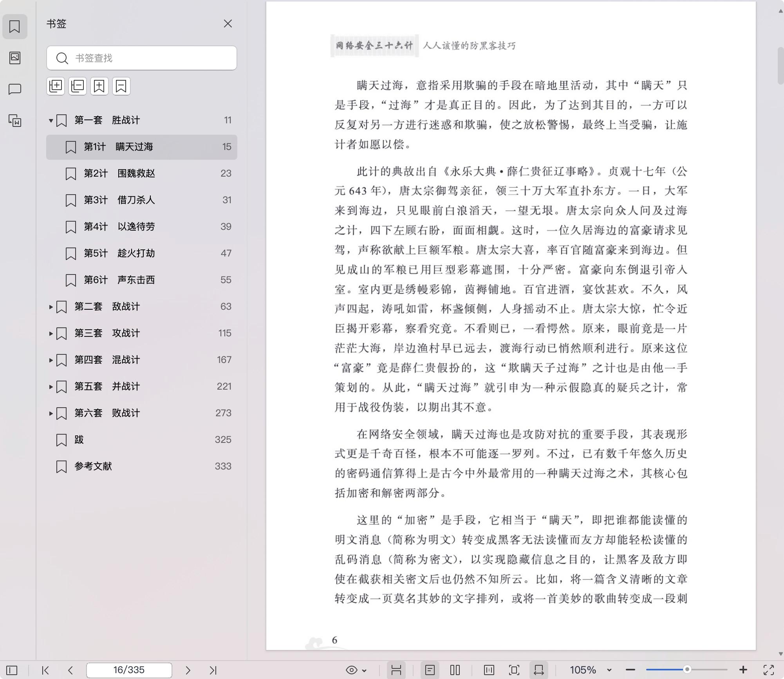The height and width of the screenshot is (679, 784).
Task: Click the 16/335 page number field
Action: (129, 670)
